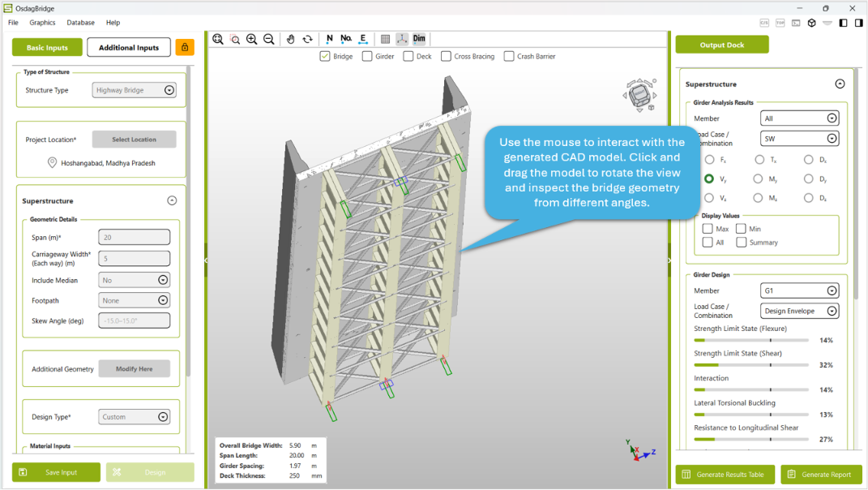Image resolution: width=868 pixels, height=490 pixels.
Task: Open the Graphics menu
Action: pyautogui.click(x=43, y=23)
